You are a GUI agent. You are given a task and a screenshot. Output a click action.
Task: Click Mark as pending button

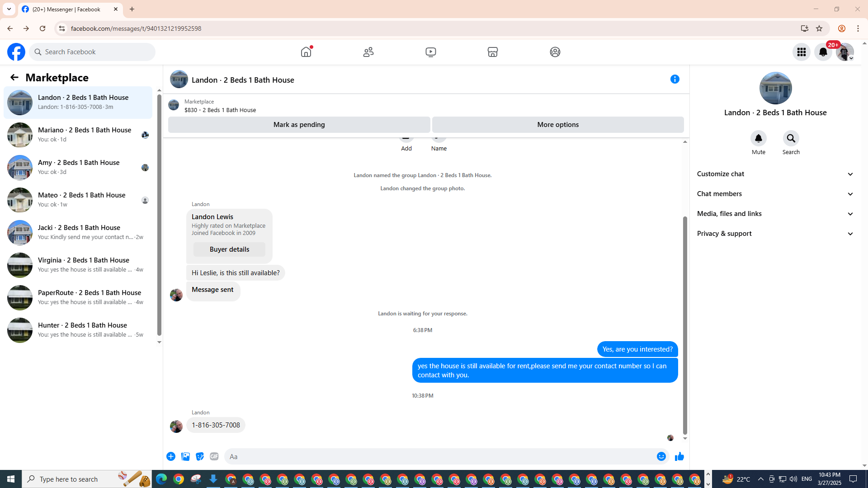pyautogui.click(x=299, y=125)
